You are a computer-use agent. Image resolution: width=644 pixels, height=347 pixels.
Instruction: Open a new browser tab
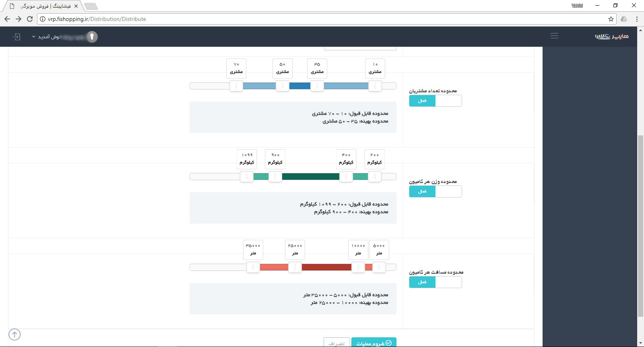click(x=91, y=6)
